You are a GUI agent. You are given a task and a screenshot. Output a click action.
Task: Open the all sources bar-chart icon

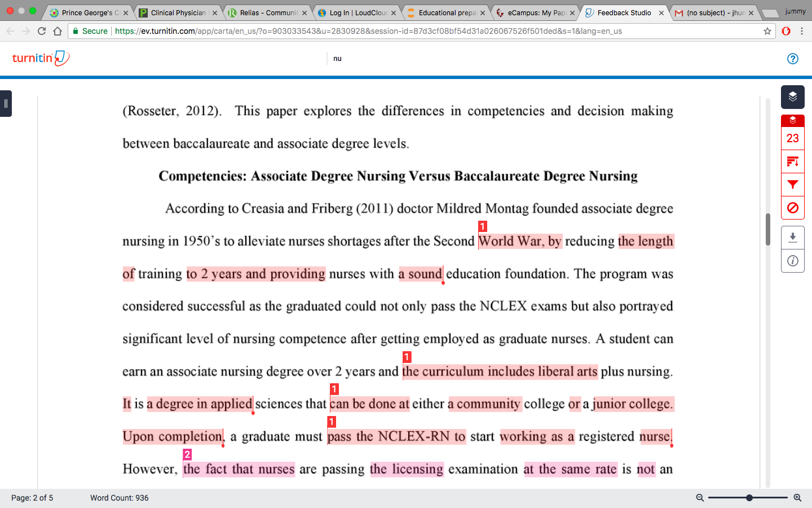(792, 161)
